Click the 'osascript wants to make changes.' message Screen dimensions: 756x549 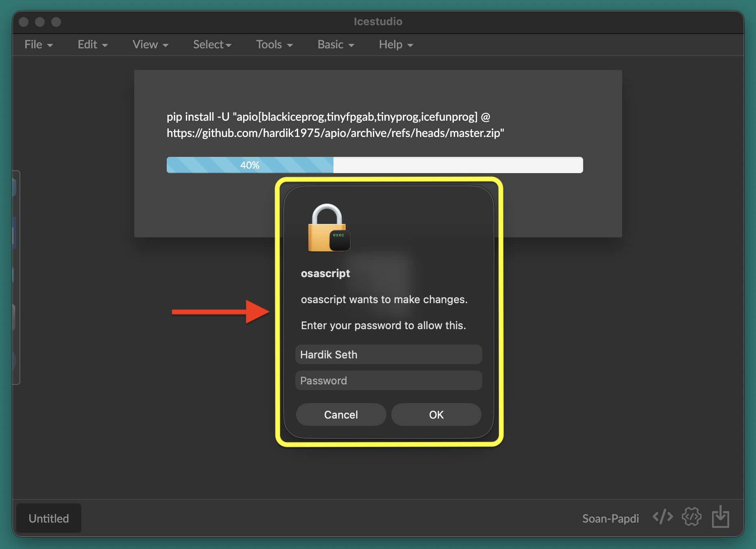(384, 299)
